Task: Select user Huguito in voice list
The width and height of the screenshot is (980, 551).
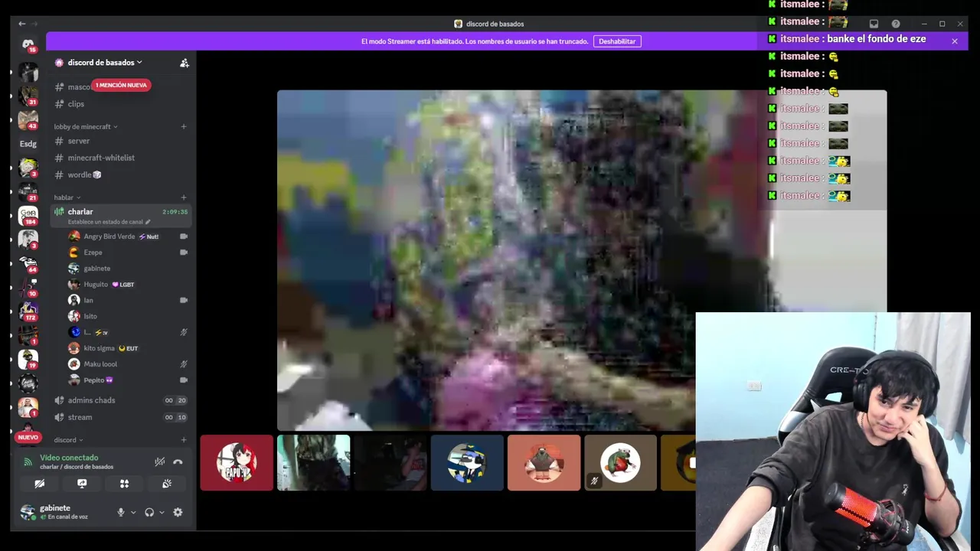Action: [128, 284]
